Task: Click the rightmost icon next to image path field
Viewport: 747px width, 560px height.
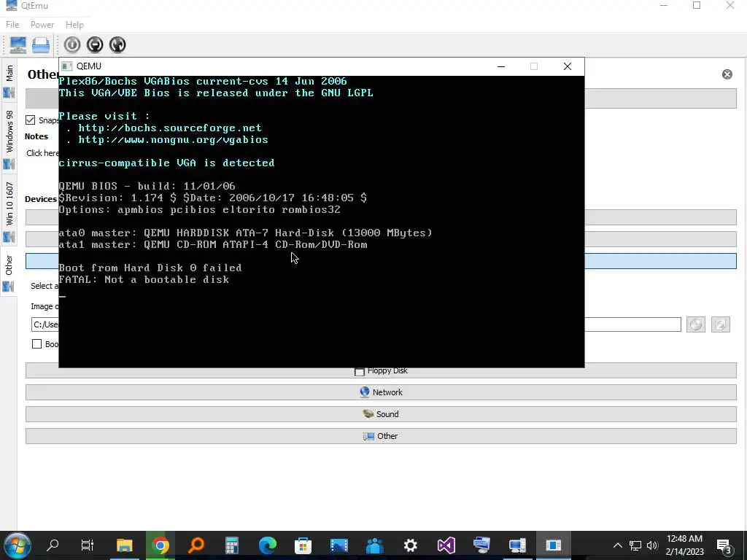Action: click(720, 324)
